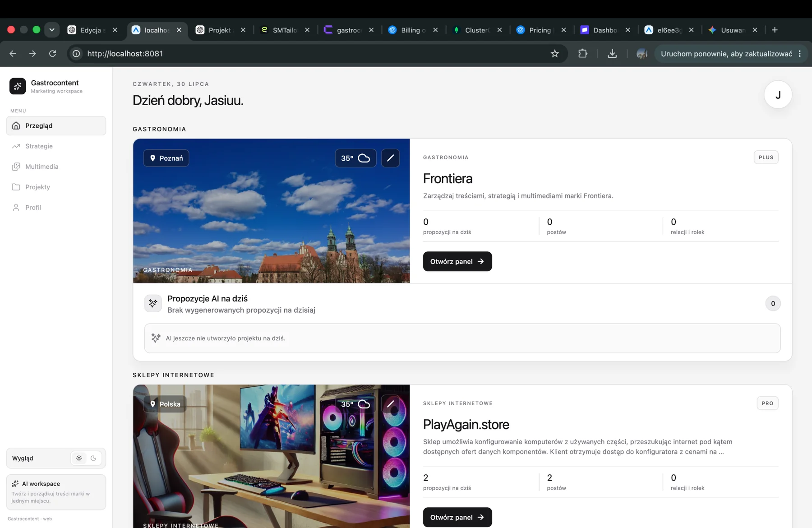Close the Billing tab
Screen dimensions: 812x528
coord(435,30)
